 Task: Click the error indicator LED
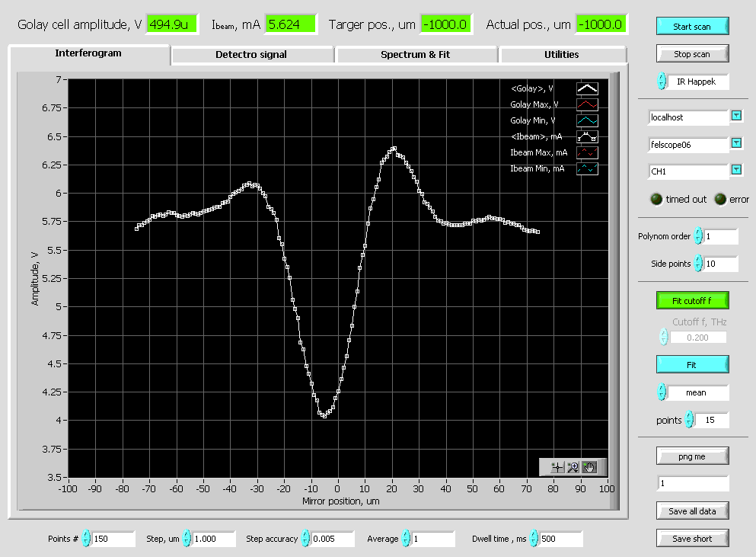pyautogui.click(x=720, y=199)
